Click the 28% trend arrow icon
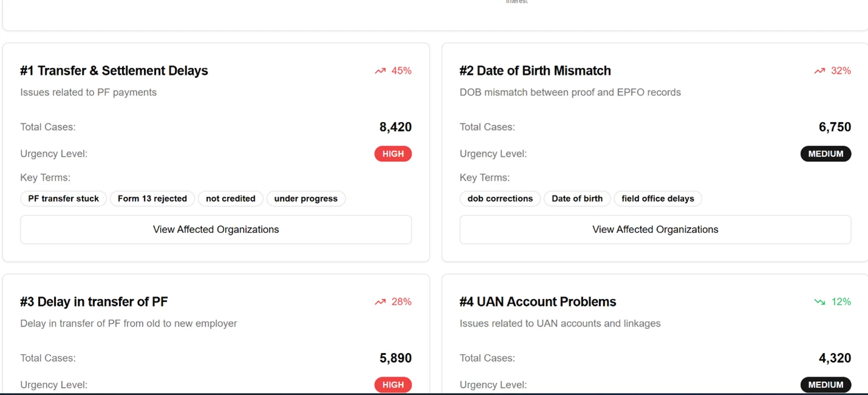This screenshot has width=868, height=395. click(380, 302)
